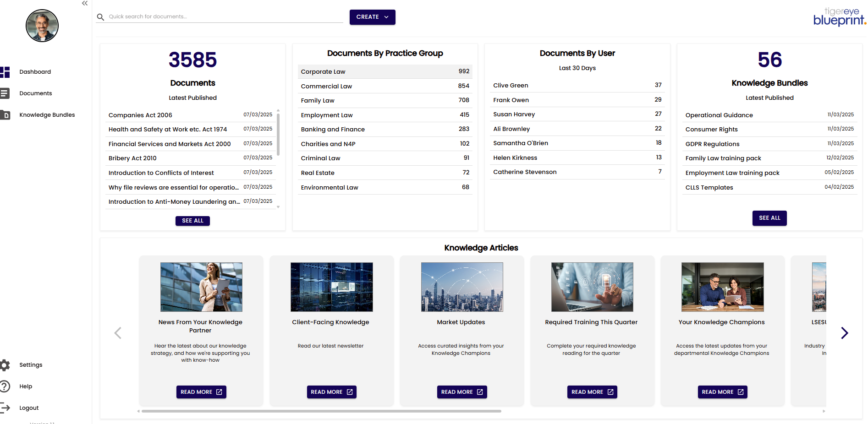Click the Logout arrow icon

[5, 408]
